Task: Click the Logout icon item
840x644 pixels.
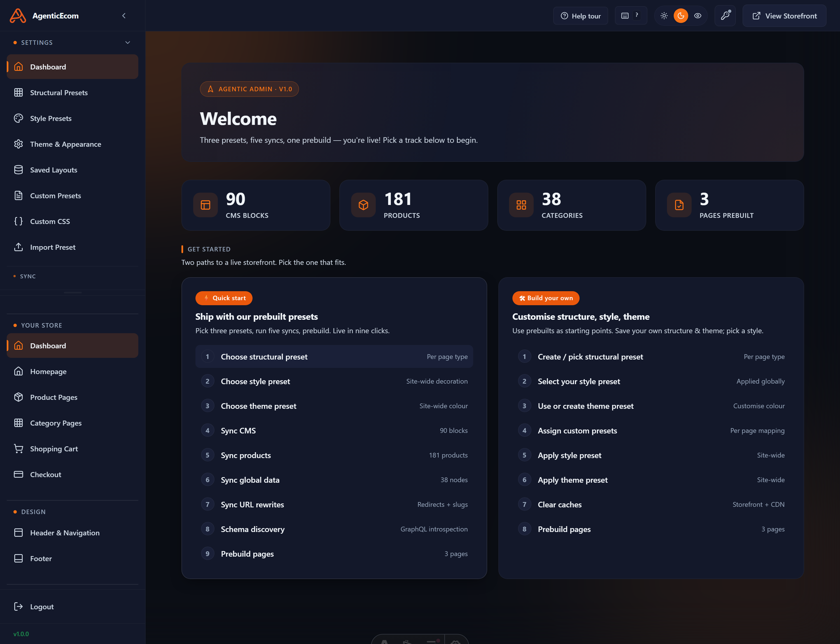Action: [x=73, y=606]
